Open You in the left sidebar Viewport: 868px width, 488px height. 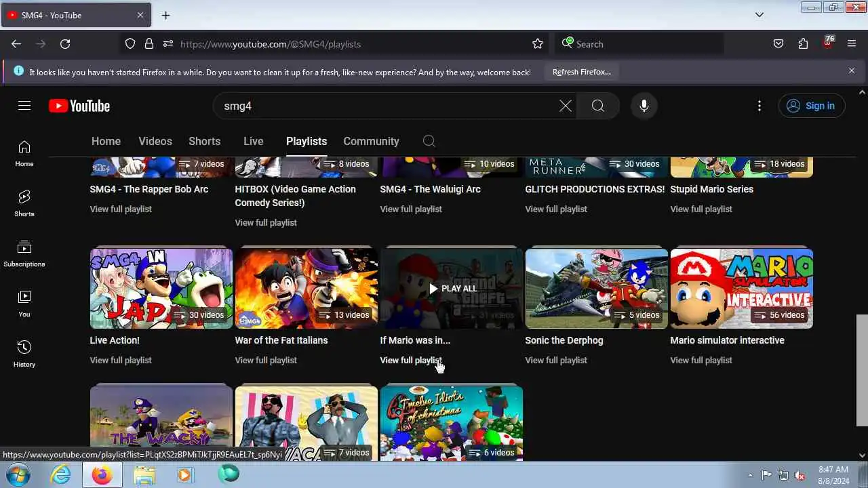[24, 304]
